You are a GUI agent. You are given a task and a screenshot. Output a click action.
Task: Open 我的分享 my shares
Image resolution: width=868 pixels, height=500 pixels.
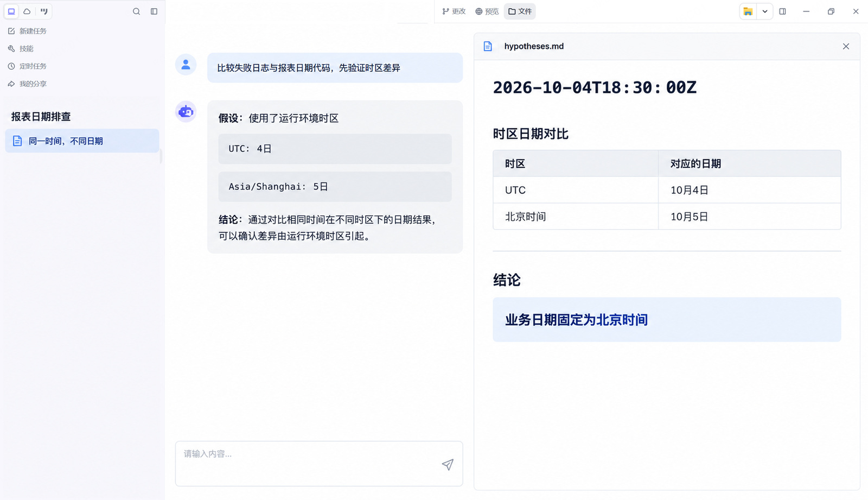(x=27, y=84)
